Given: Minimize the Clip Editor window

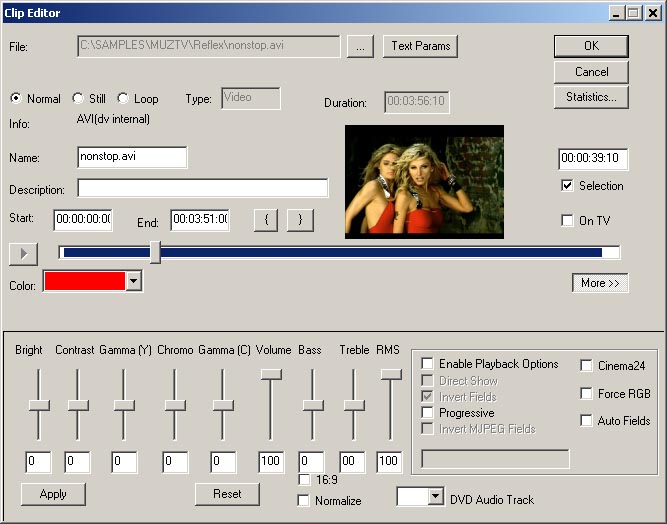Looking at the screenshot, I should (616, 13).
